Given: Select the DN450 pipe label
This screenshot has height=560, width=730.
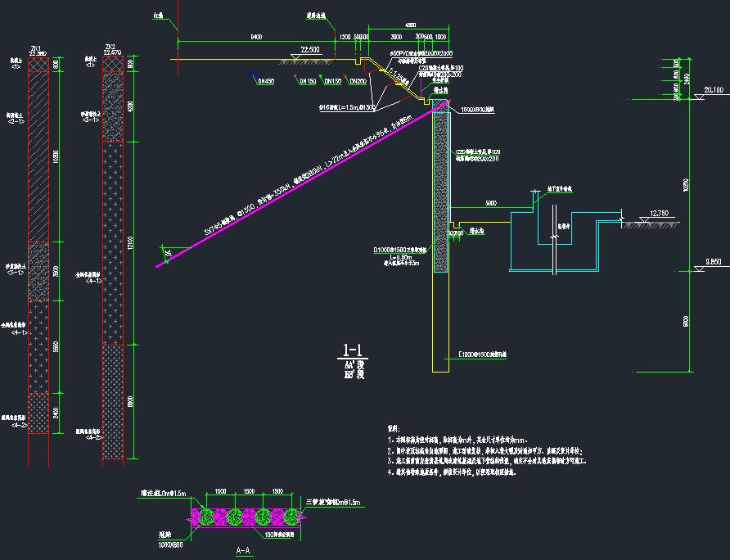Looking at the screenshot, I should 265,81.
